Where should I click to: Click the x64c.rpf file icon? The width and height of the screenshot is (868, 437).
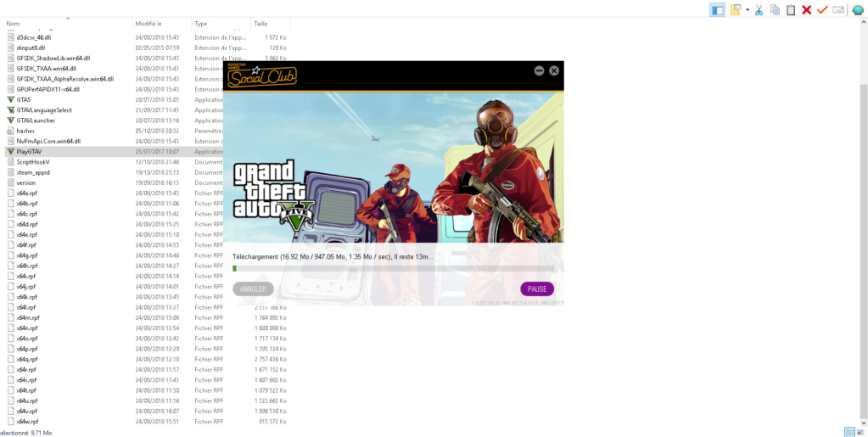tap(10, 214)
